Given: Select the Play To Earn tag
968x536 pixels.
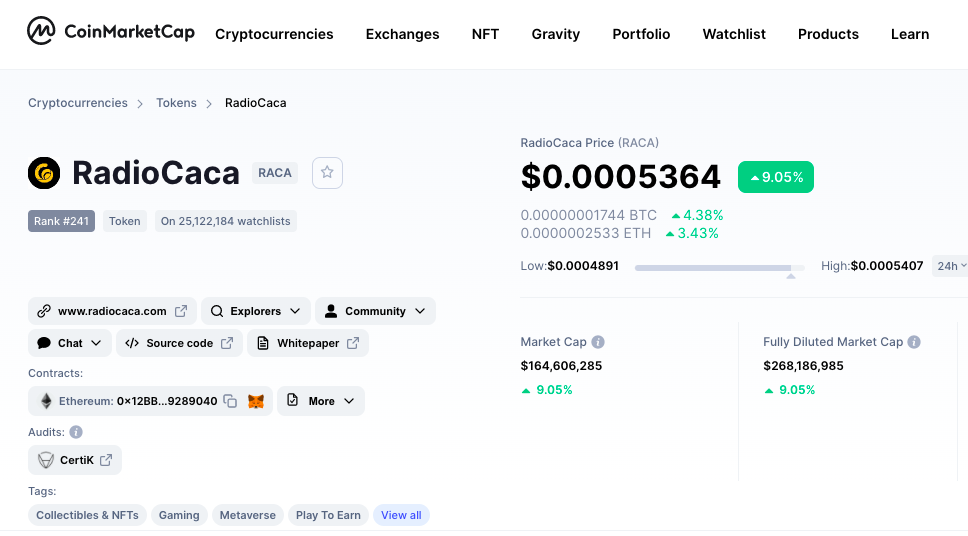Looking at the screenshot, I should click(x=328, y=515).
